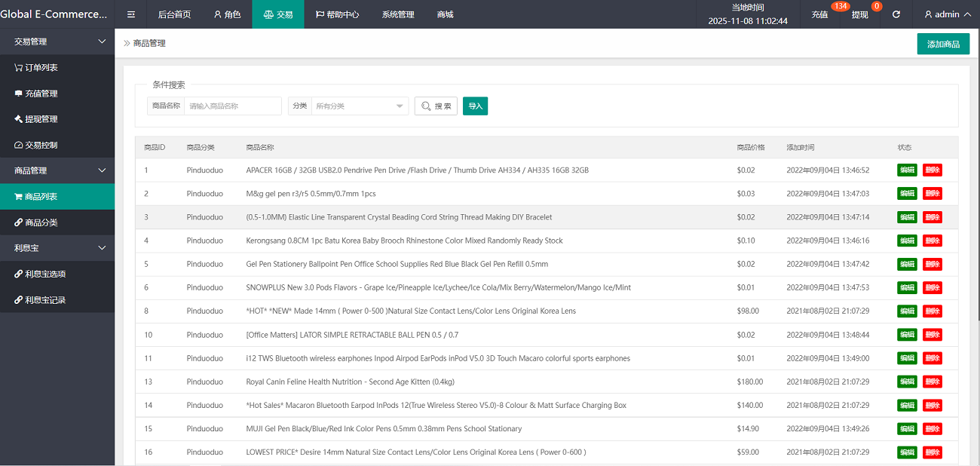Click the 导入 import button
The image size is (980, 466).
pos(475,106)
